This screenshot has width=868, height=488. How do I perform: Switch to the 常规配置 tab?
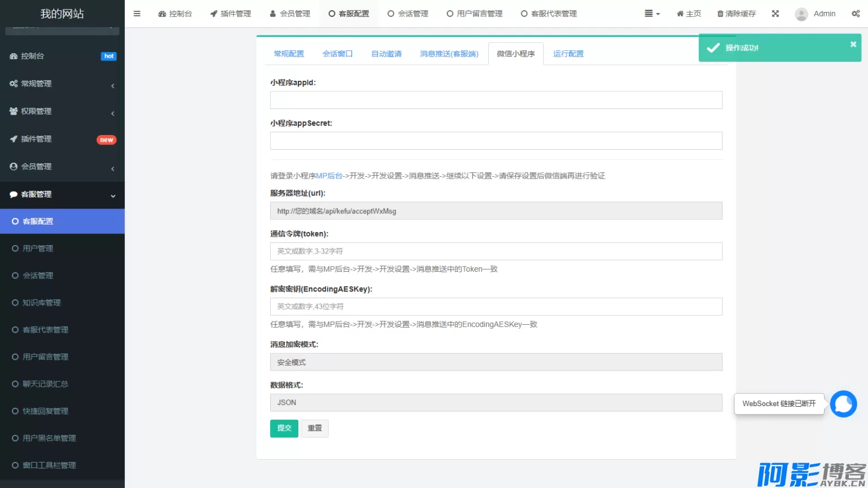(289, 54)
